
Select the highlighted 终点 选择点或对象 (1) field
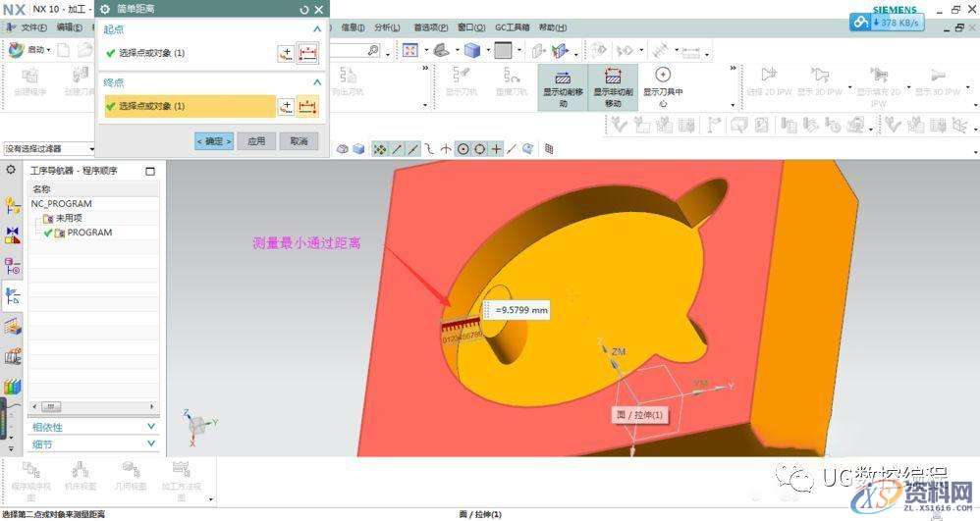pyautogui.click(x=190, y=106)
